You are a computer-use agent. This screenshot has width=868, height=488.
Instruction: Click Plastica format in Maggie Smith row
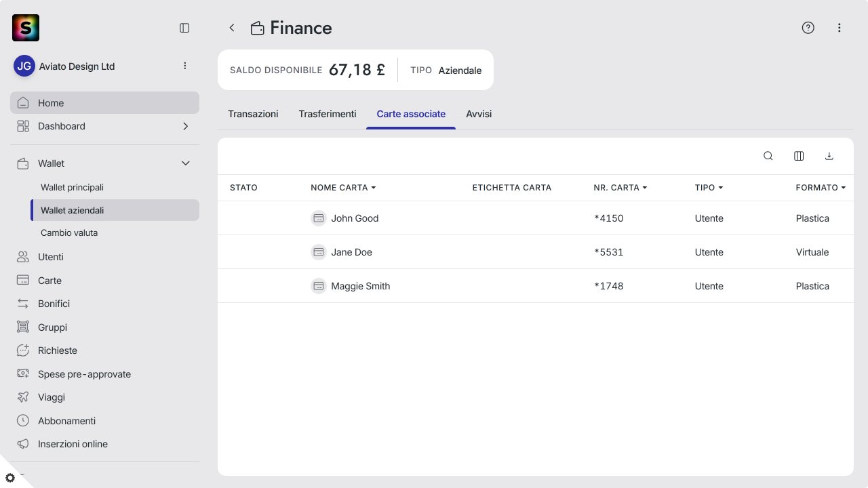tap(812, 286)
